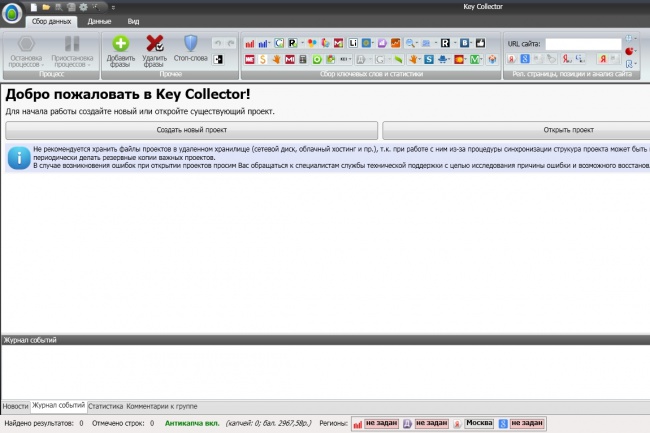Click the purple icon region не задан button
The width and height of the screenshot is (650, 433).
(x=432, y=423)
